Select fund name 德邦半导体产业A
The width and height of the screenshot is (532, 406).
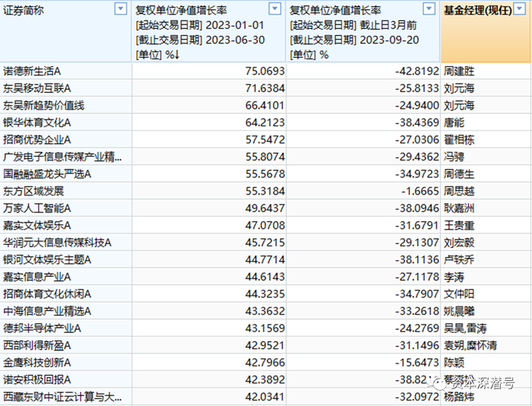(42, 328)
